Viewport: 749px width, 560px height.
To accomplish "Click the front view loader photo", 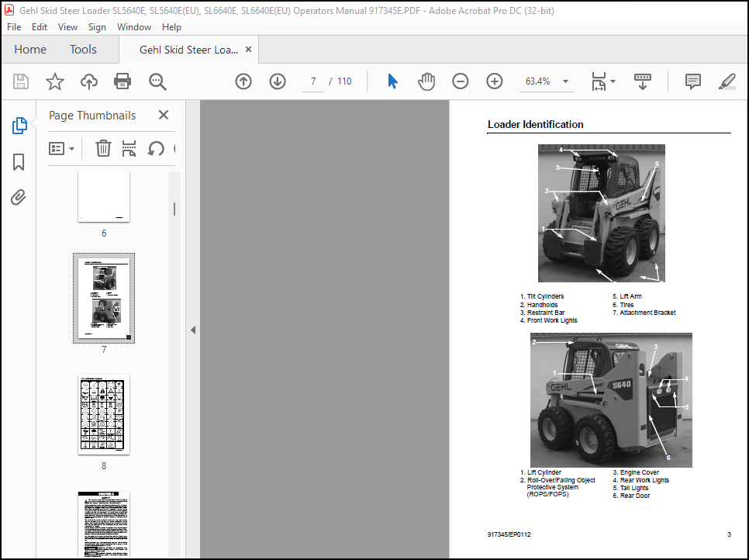I will (602, 213).
